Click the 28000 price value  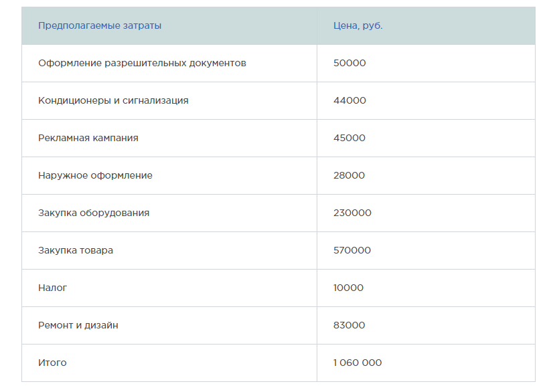[349, 175]
